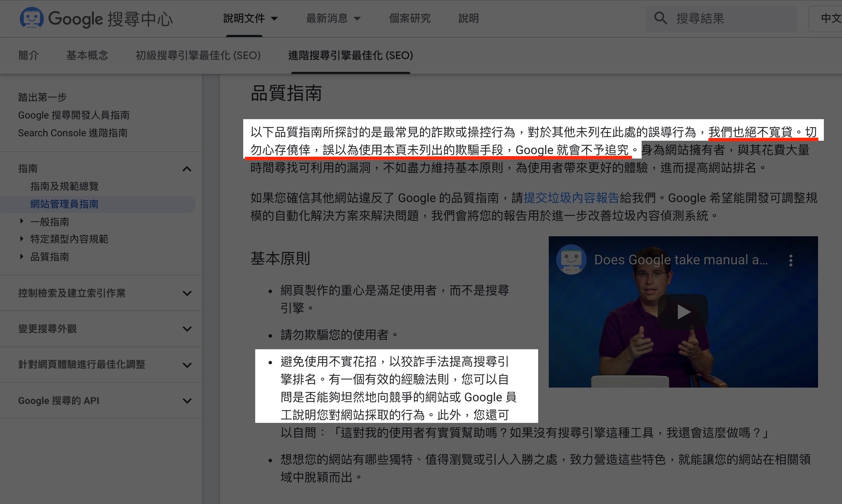Image resolution: width=842 pixels, height=504 pixels.
Task: Click the video channel avatar icon
Action: [571, 260]
